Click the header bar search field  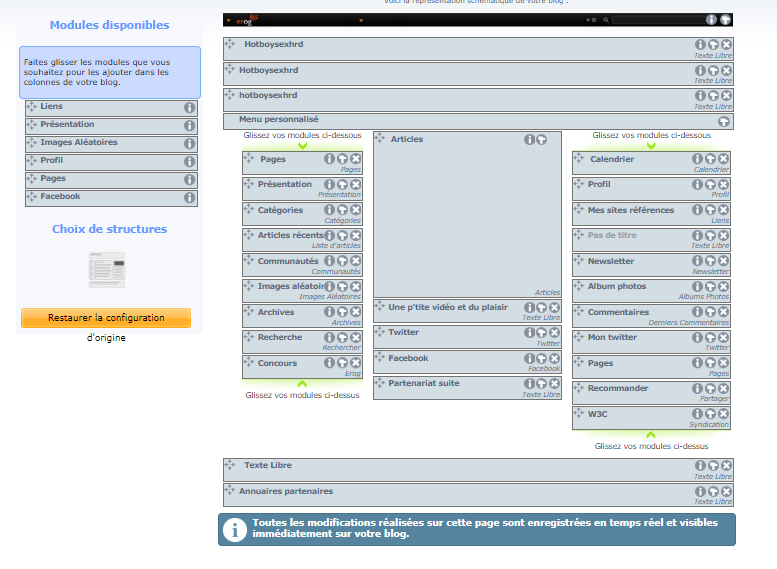point(659,20)
